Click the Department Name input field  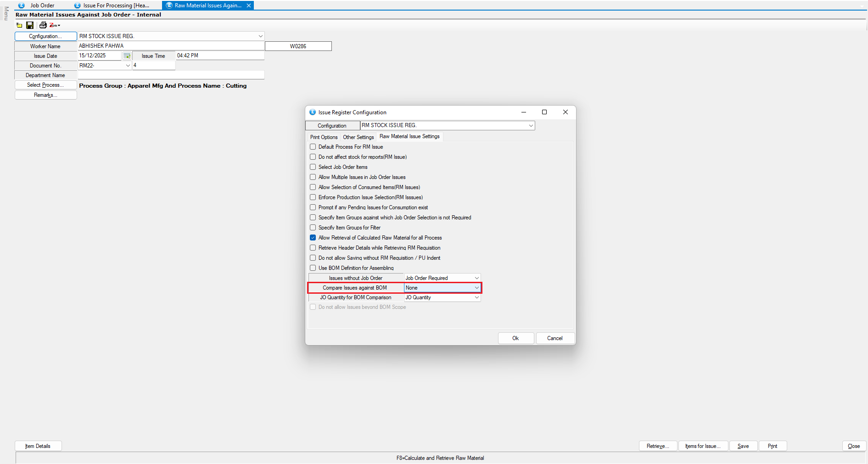[x=171, y=75]
